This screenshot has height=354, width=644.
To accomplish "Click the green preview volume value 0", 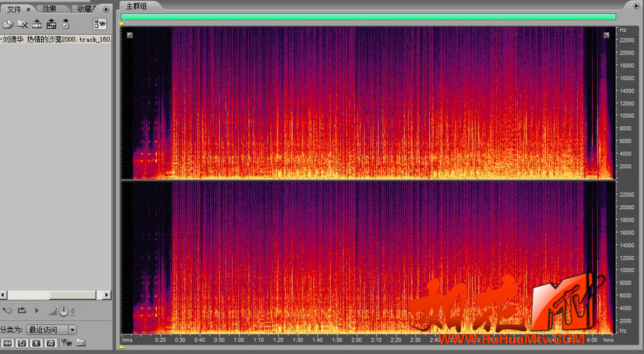I will (72, 312).
